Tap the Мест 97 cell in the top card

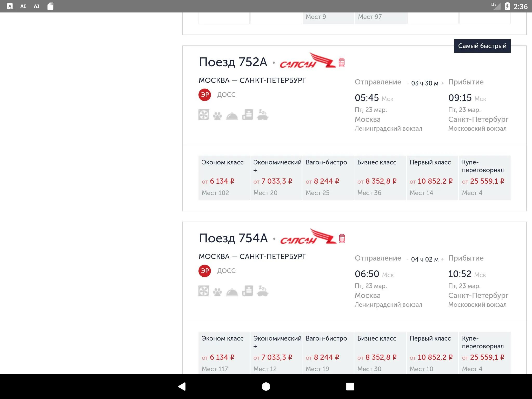pyautogui.click(x=380, y=17)
